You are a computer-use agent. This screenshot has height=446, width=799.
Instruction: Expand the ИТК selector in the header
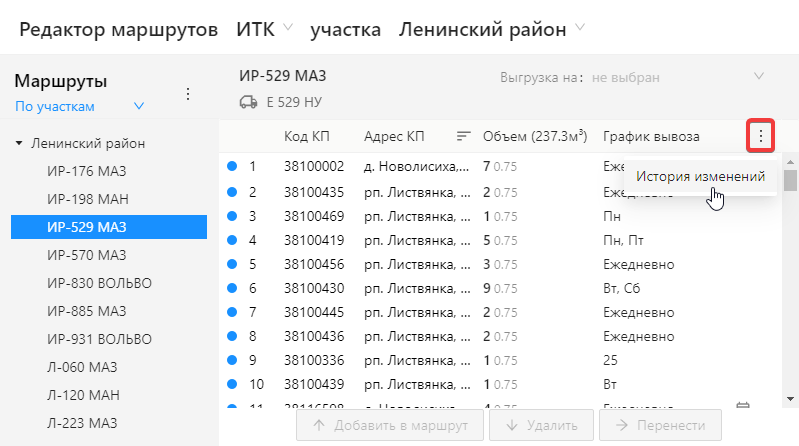(x=288, y=27)
